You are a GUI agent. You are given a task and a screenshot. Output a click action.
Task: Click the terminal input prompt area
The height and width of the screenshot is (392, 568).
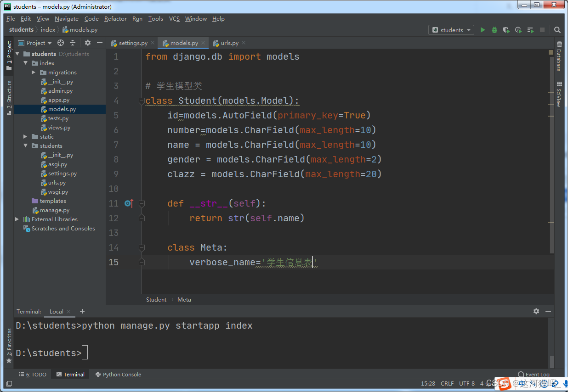(85, 353)
